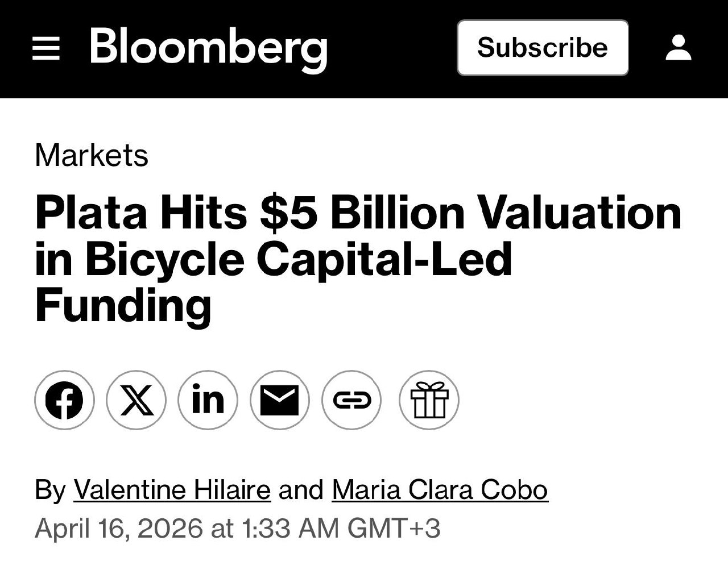Copy the article link via chain icon
The image size is (728, 574).
pyautogui.click(x=351, y=400)
